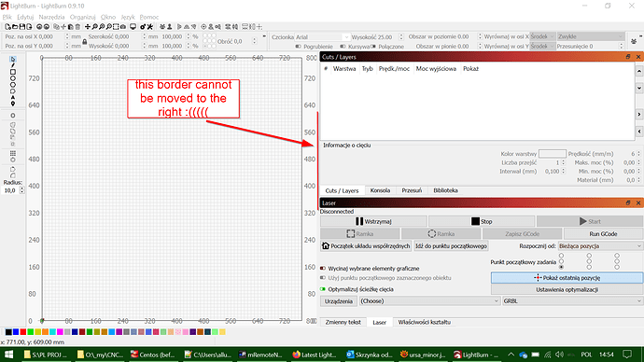
Task: Switch to the Konsola tab
Action: pos(380,190)
